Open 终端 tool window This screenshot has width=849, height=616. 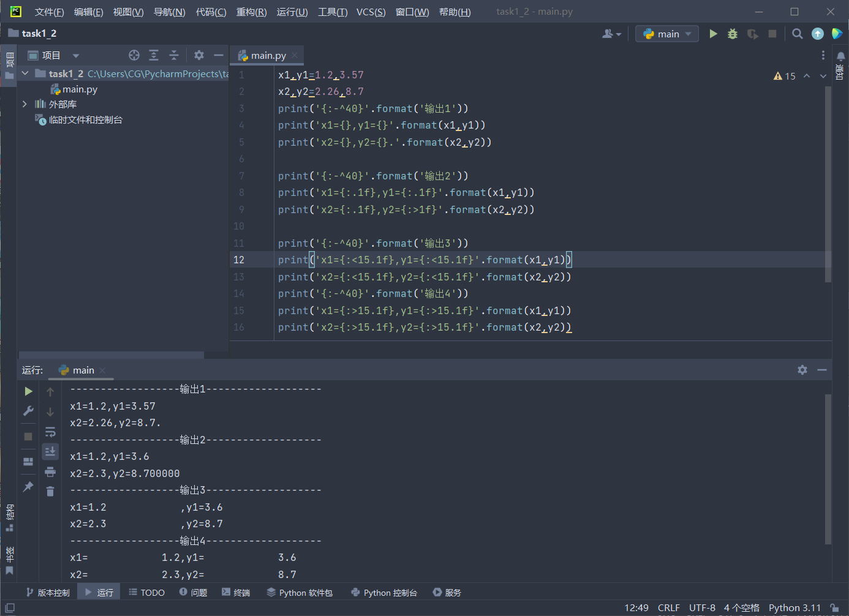coord(236,592)
